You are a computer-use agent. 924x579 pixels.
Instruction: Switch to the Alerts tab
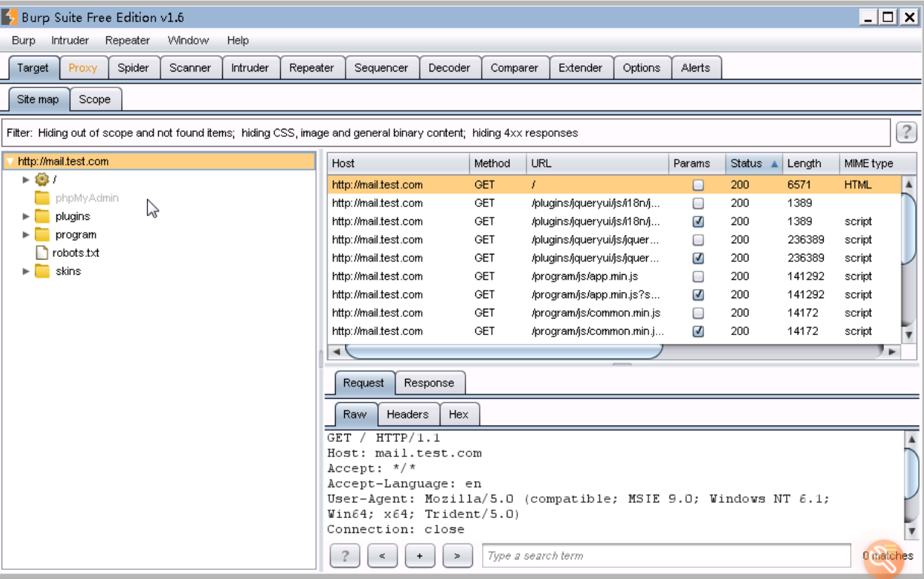(x=696, y=68)
